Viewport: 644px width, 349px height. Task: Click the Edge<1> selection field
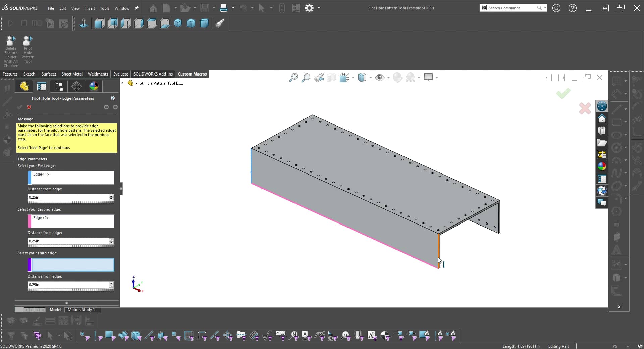pyautogui.click(x=70, y=178)
